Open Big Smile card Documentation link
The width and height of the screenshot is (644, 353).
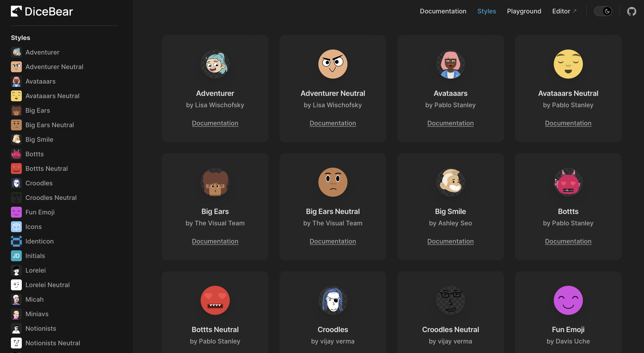coord(450,241)
